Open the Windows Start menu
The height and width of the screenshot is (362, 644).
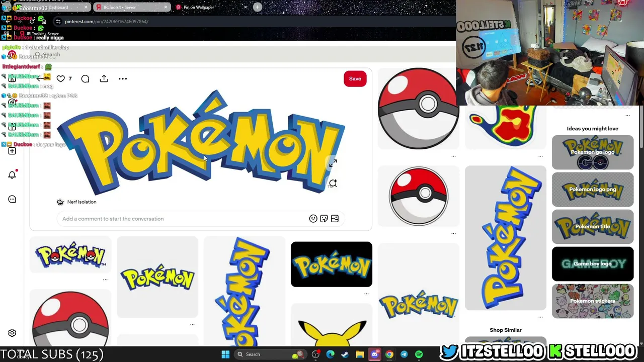click(x=225, y=354)
